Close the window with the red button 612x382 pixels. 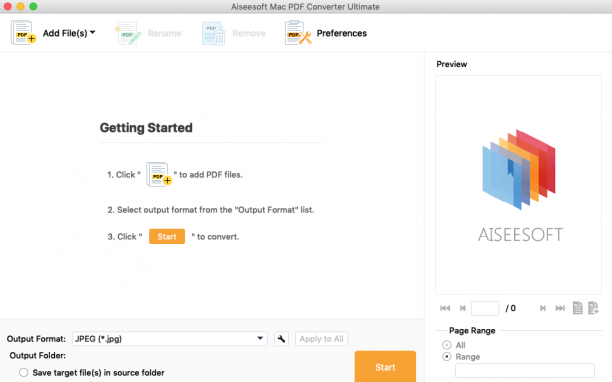(7, 6)
